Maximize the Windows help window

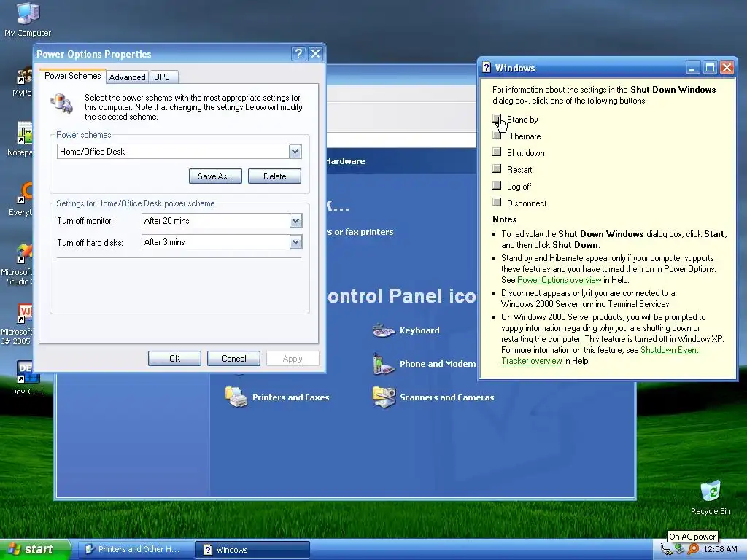pyautogui.click(x=709, y=68)
